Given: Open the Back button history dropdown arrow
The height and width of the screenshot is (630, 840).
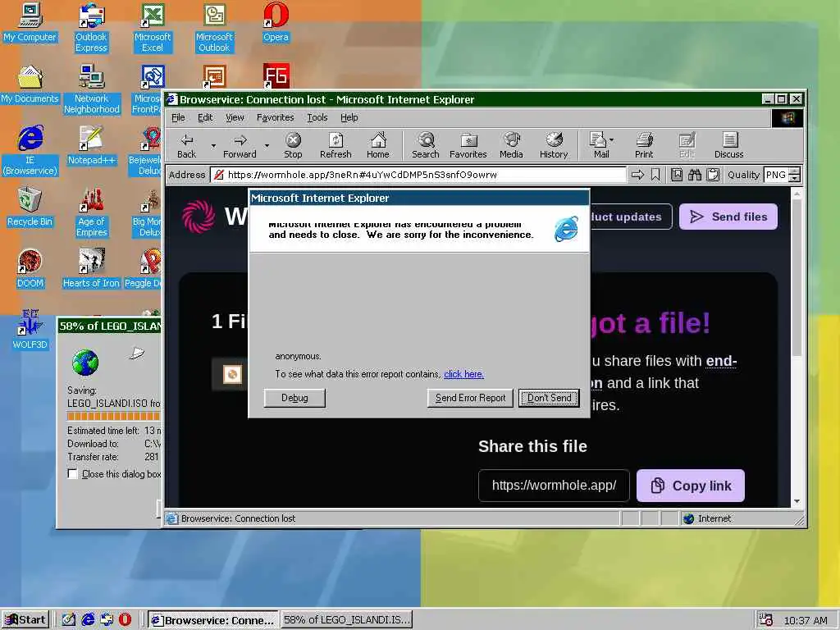Looking at the screenshot, I should click(213, 146).
